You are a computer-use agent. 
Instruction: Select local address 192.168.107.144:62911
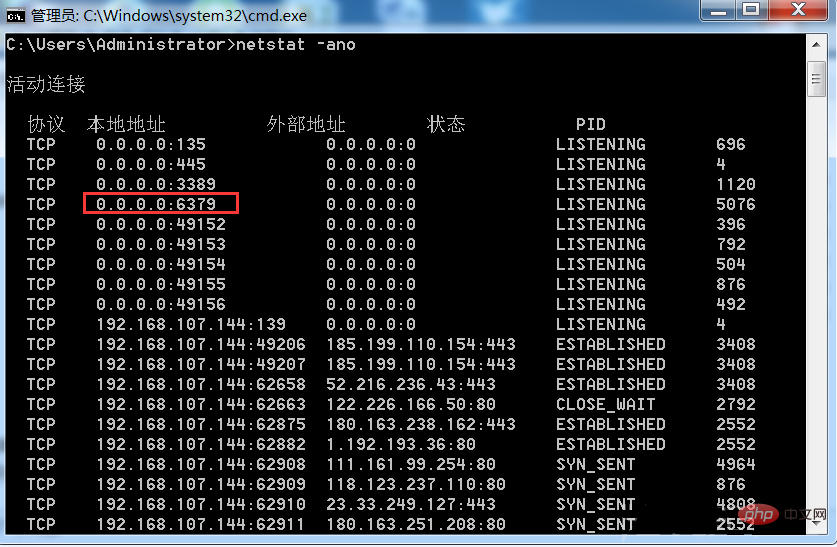(201, 524)
